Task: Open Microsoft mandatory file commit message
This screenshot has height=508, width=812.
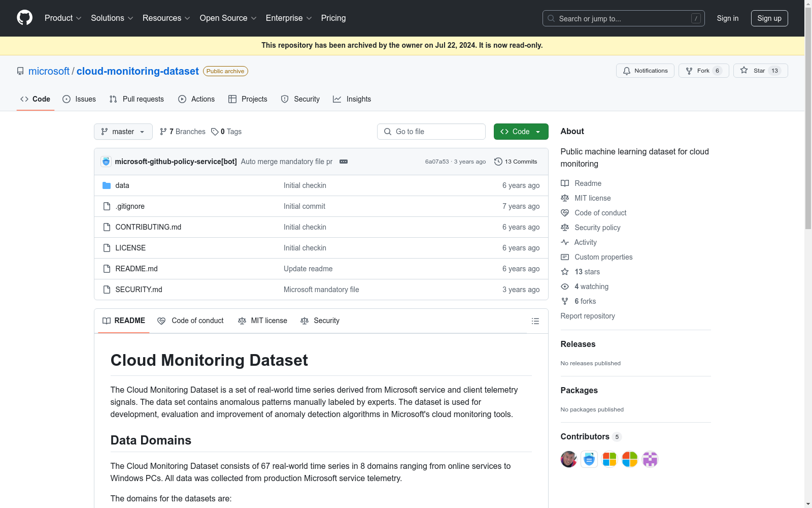Action: (x=321, y=290)
